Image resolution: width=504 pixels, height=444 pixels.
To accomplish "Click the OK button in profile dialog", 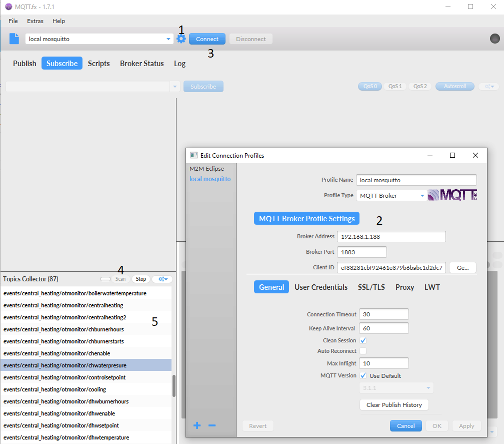I will pyautogui.click(x=437, y=425).
